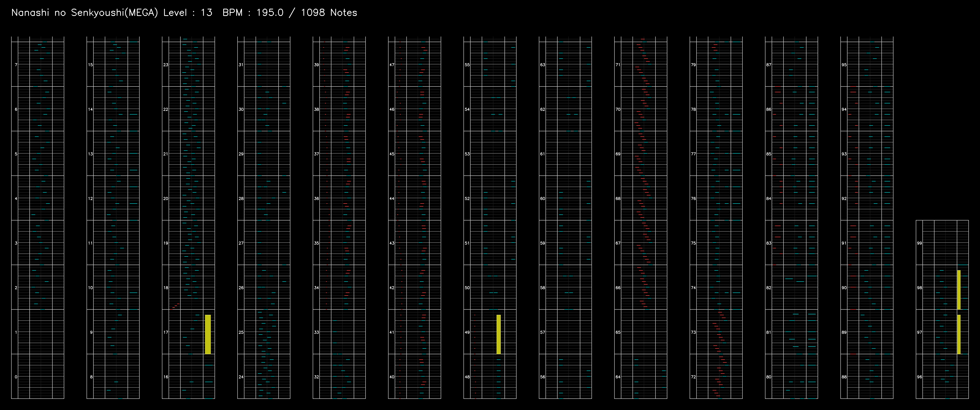Select measure label 48
The height and width of the screenshot is (410, 980).
click(467, 377)
